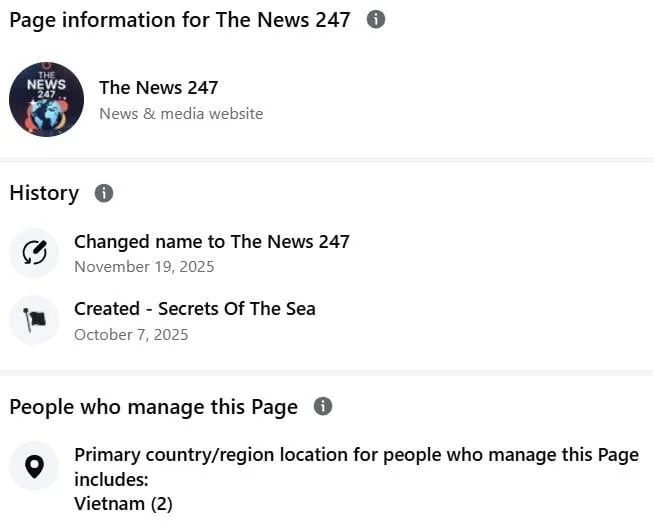This screenshot has height=530, width=653.
Task: Click the info icon next to History
Action: click(103, 193)
